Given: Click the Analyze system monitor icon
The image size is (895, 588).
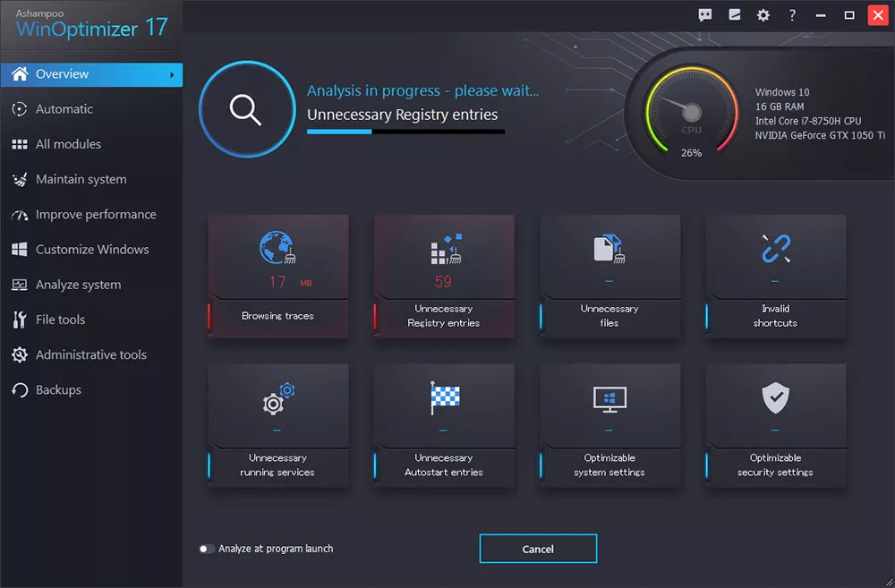Looking at the screenshot, I should [x=20, y=285].
